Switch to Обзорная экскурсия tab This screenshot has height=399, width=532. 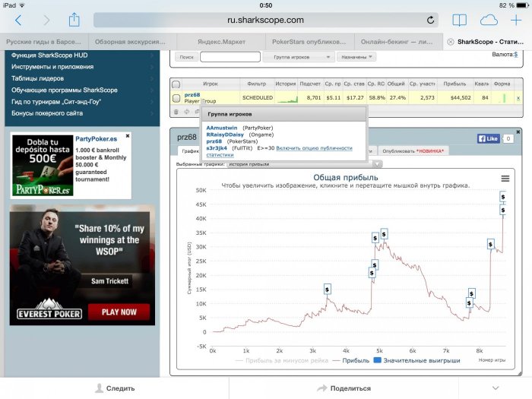click(133, 42)
